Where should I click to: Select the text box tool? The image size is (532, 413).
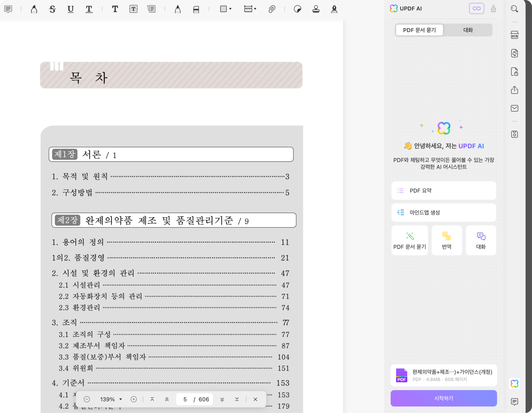(133, 9)
